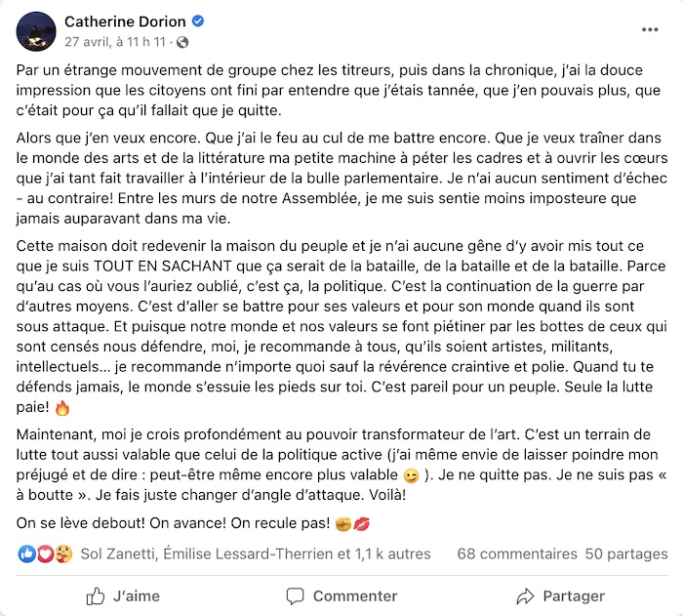
Task: View the 50 partages list
Action: click(626, 554)
